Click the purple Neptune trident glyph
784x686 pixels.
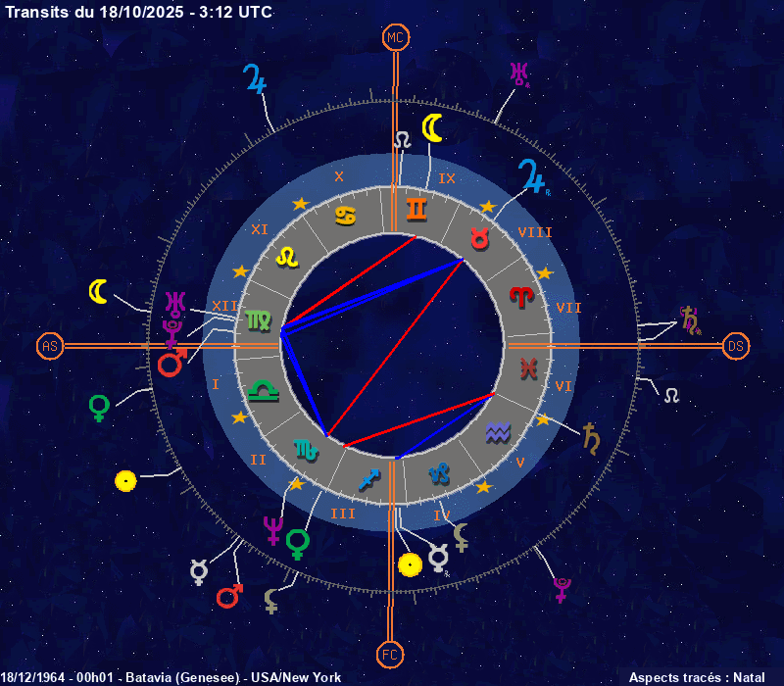tap(273, 530)
